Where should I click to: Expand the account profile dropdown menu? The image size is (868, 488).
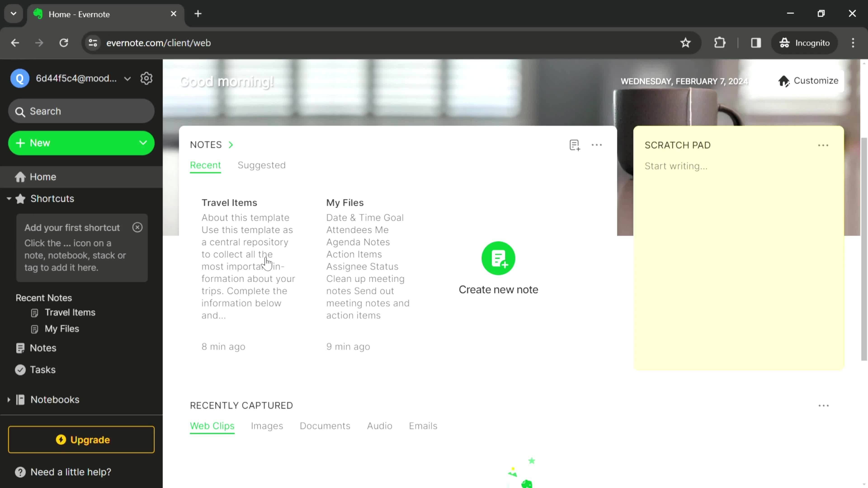(127, 78)
